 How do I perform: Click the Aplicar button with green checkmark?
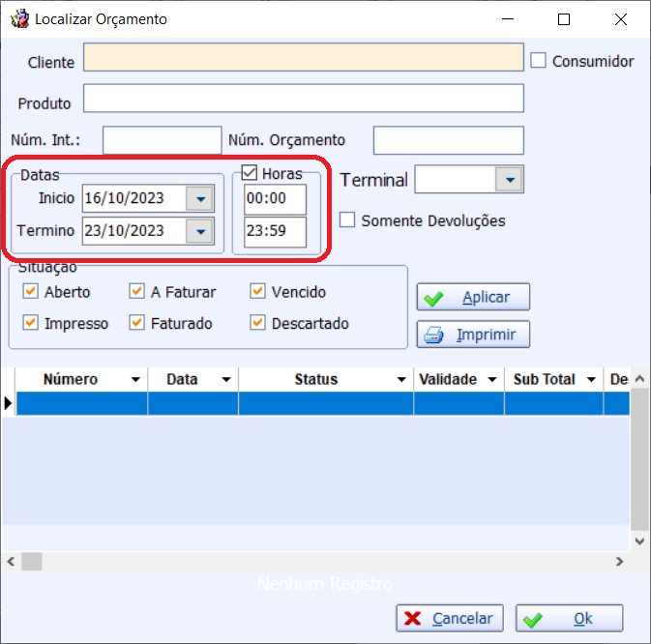[473, 298]
